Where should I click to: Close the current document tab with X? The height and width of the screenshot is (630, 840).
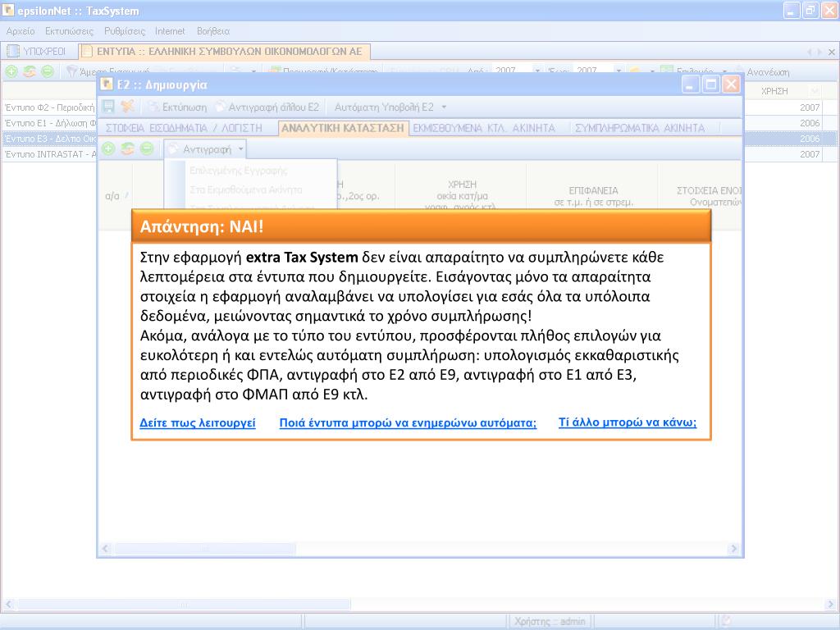coord(832,52)
